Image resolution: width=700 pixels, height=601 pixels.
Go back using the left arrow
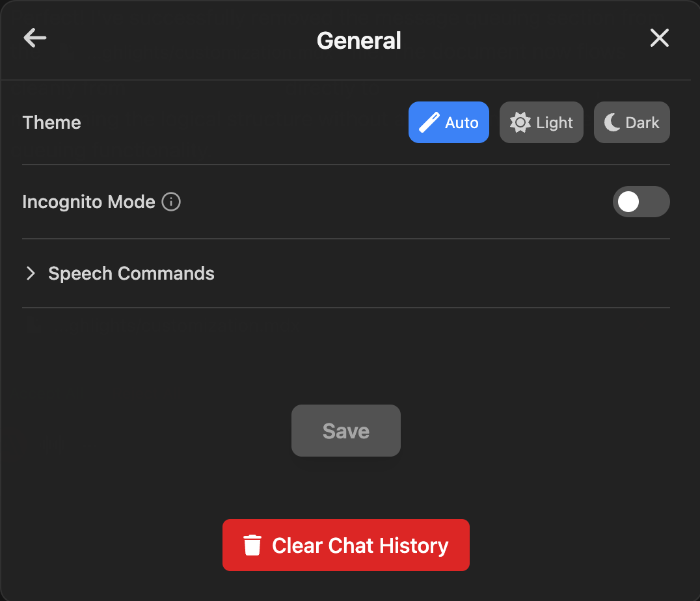tap(35, 38)
